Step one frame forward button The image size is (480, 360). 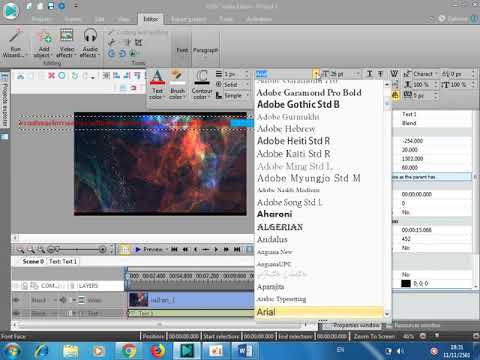(x=216, y=249)
